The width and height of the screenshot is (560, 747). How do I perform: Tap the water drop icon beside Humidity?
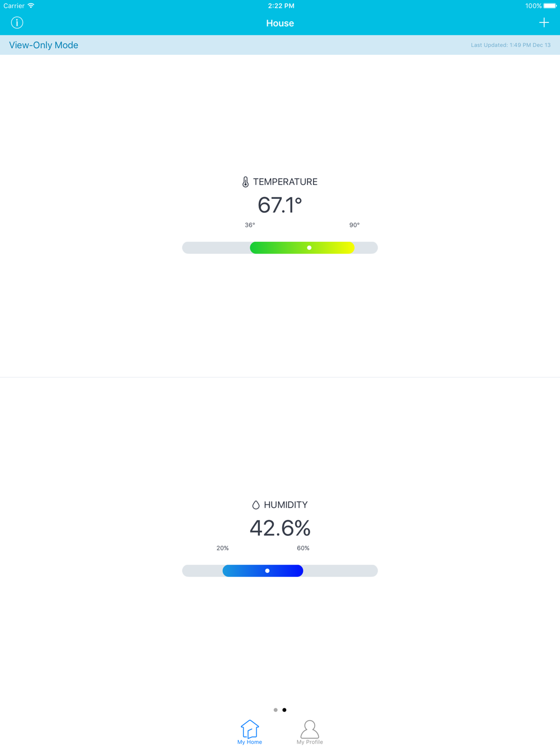(x=256, y=505)
